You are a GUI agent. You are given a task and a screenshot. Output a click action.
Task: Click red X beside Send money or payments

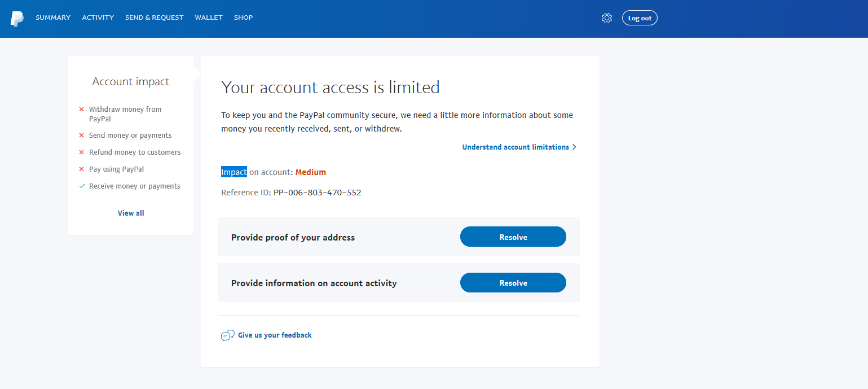click(x=82, y=136)
